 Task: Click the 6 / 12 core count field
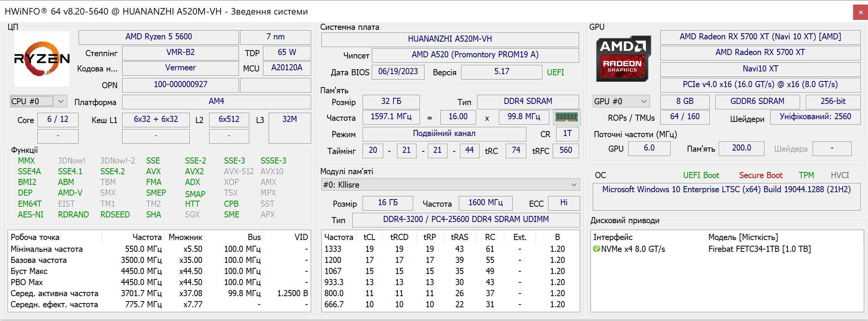click(x=58, y=120)
